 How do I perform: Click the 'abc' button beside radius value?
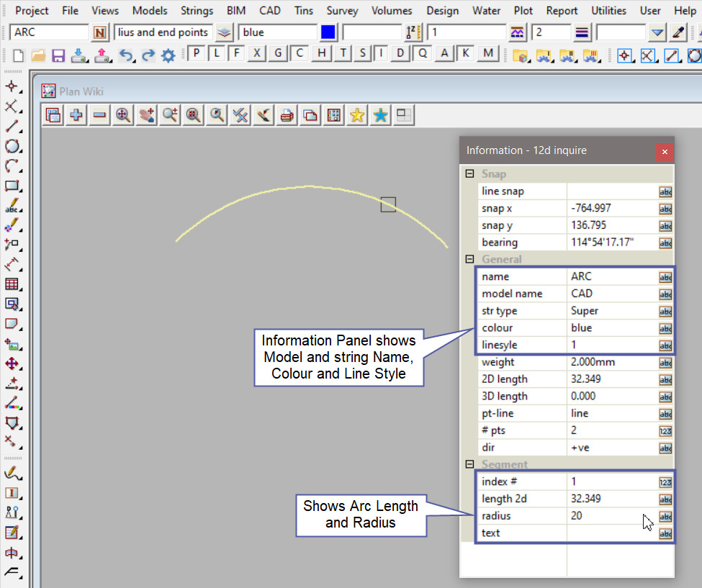665,516
